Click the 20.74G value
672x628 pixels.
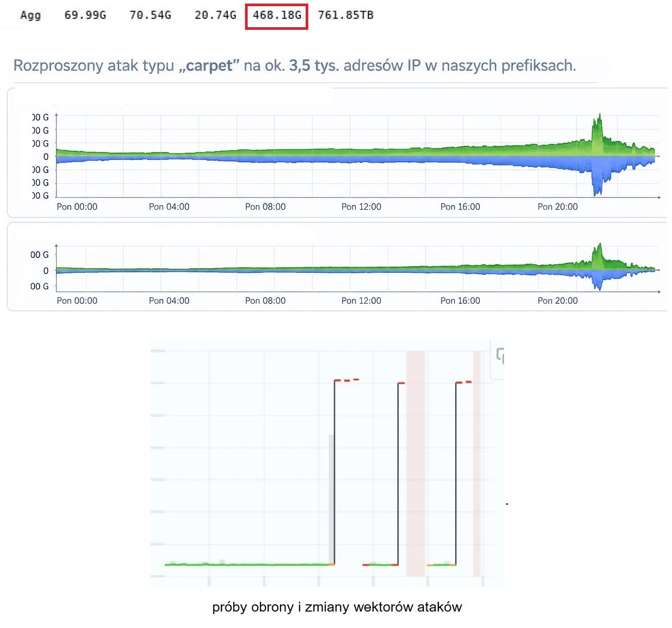tap(216, 15)
